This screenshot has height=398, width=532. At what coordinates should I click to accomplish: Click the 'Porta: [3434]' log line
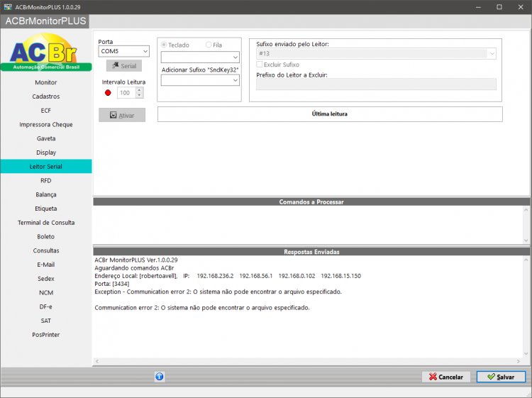click(112, 284)
